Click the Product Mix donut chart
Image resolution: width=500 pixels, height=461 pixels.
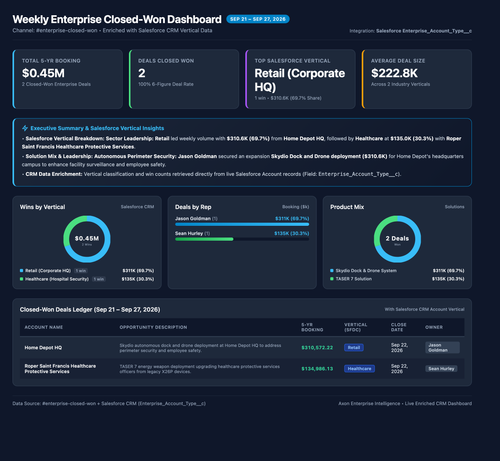pyautogui.click(x=397, y=239)
